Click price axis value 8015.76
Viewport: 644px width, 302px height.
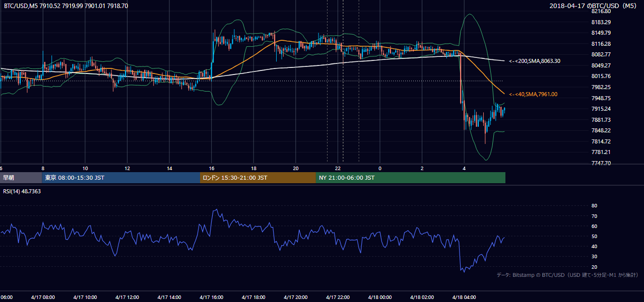tap(601, 76)
